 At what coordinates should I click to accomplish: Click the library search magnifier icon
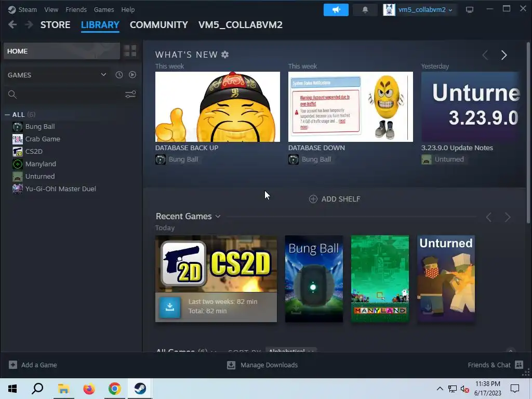pos(12,95)
